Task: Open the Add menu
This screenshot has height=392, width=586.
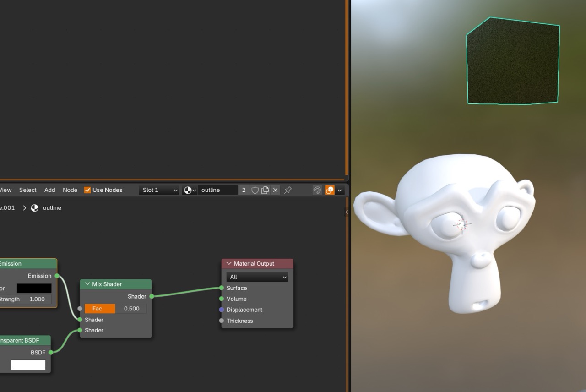Action: point(49,190)
